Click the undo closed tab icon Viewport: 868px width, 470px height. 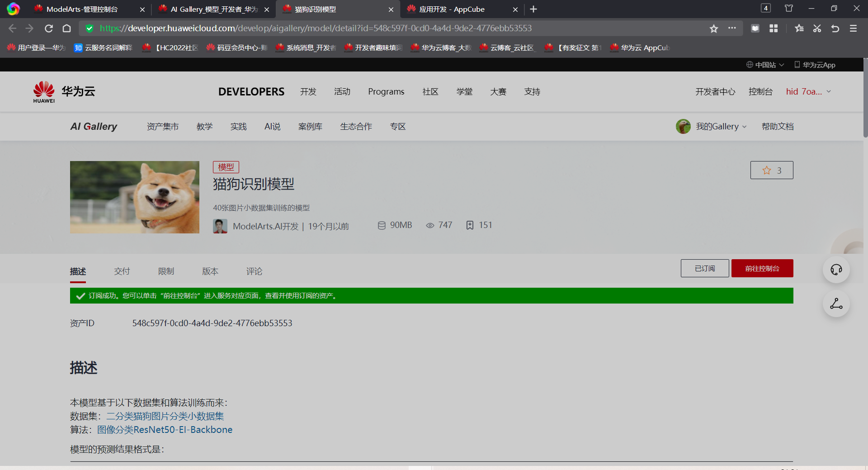[x=835, y=28]
